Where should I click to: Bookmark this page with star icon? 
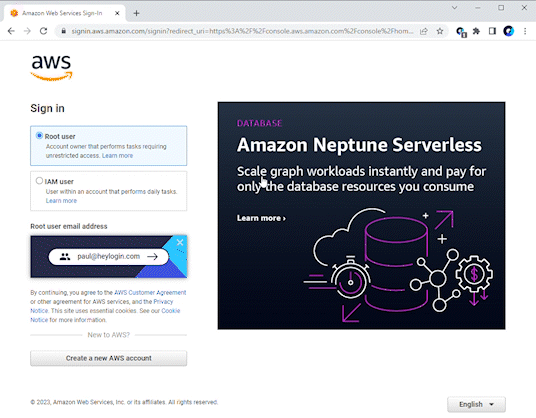point(440,31)
